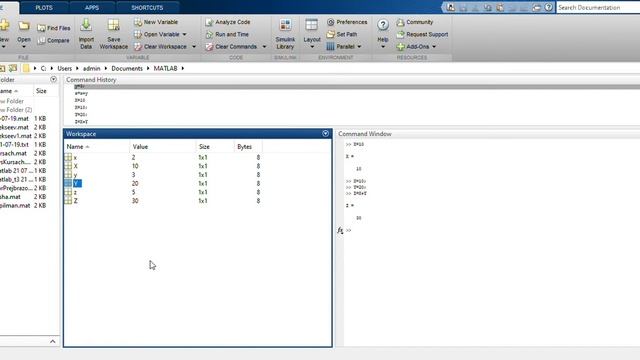
Task: Click Clear Commands
Action: click(x=231, y=47)
